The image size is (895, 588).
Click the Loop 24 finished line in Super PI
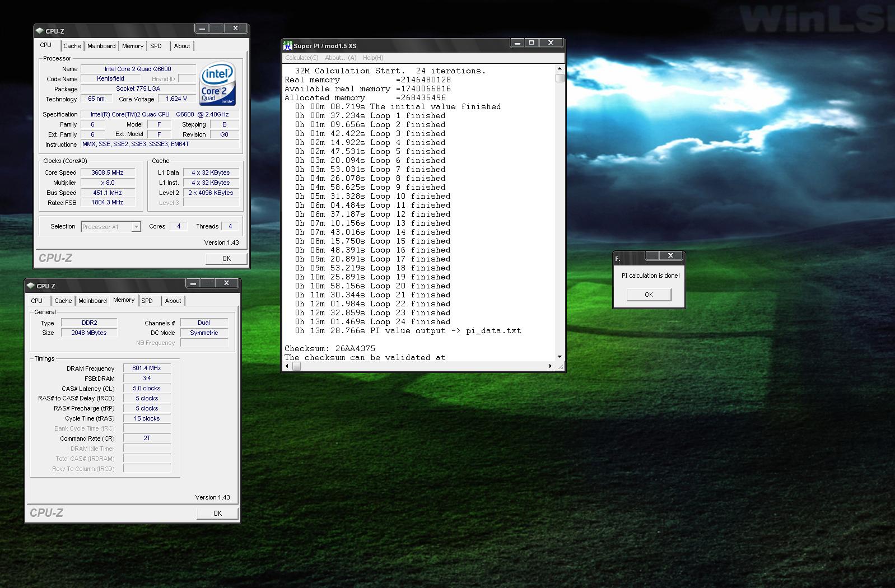coord(373,321)
